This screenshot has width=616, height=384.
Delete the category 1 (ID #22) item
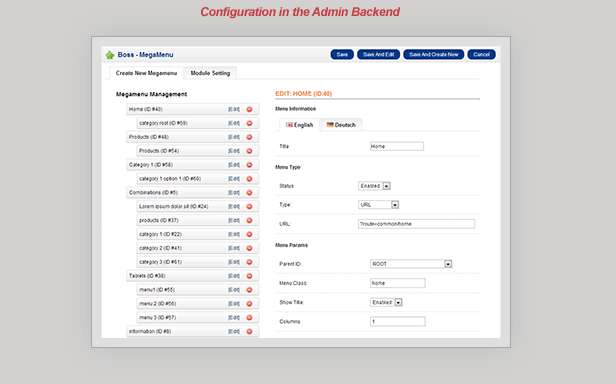pos(249,234)
